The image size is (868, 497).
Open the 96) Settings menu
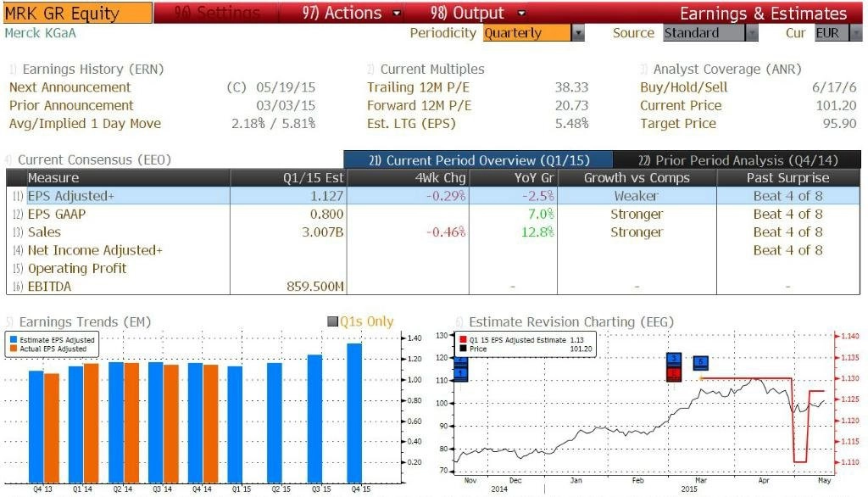click(x=216, y=13)
